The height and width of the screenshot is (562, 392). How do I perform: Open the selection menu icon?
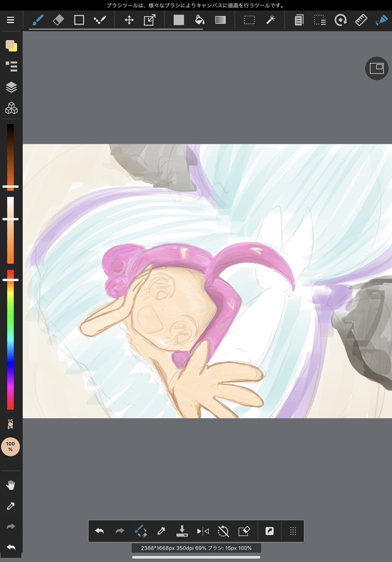coord(320,20)
